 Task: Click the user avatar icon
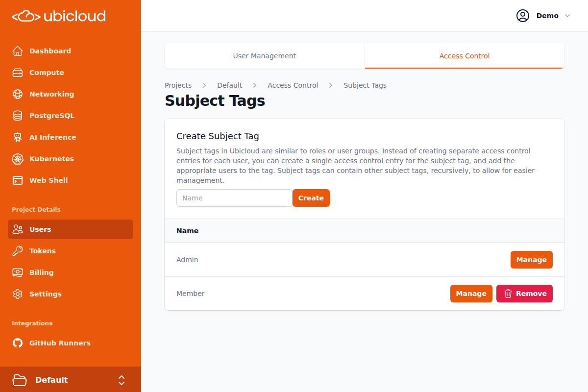tap(523, 16)
